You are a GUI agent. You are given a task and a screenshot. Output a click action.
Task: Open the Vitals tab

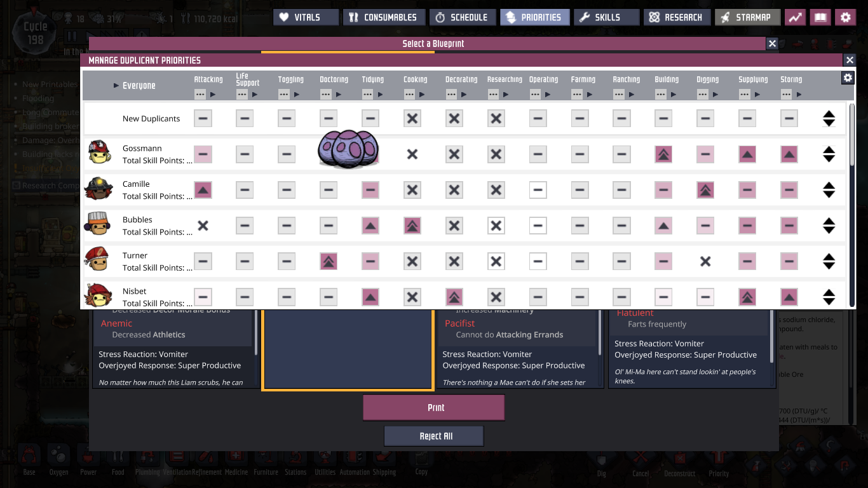[x=306, y=17]
